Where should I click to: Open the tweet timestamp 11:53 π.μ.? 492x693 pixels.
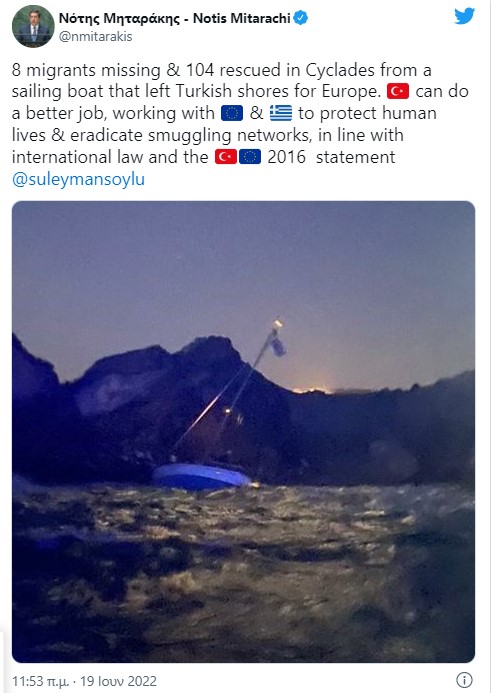coord(40,681)
